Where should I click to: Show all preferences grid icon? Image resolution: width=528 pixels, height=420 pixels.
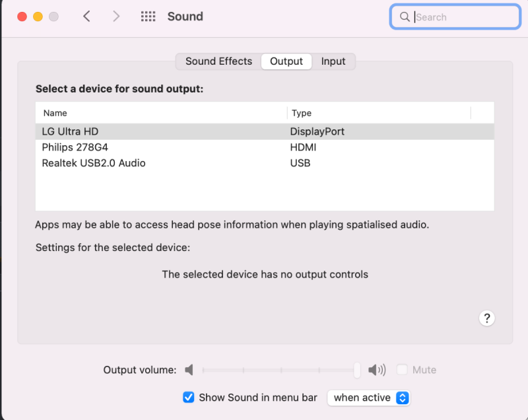tap(148, 17)
